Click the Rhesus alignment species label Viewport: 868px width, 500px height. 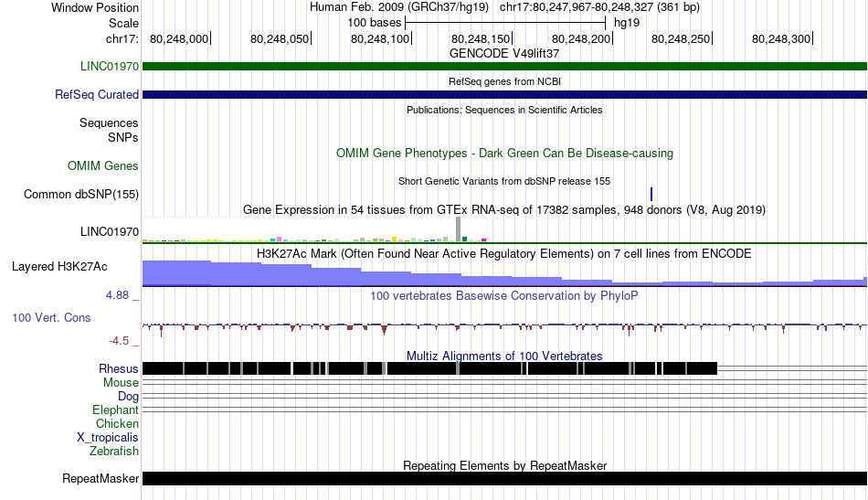click(119, 368)
